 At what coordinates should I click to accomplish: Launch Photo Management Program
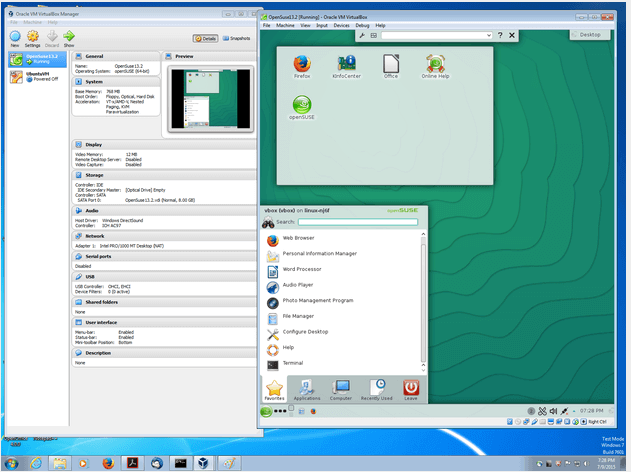coord(341,301)
